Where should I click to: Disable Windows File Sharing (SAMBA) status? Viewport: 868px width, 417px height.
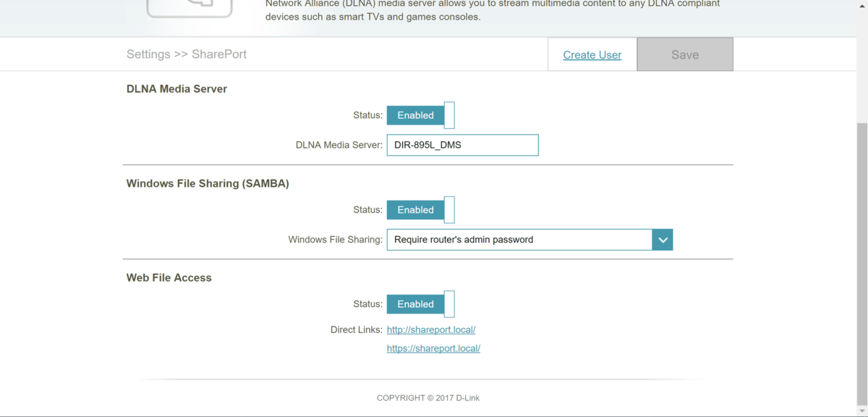420,210
